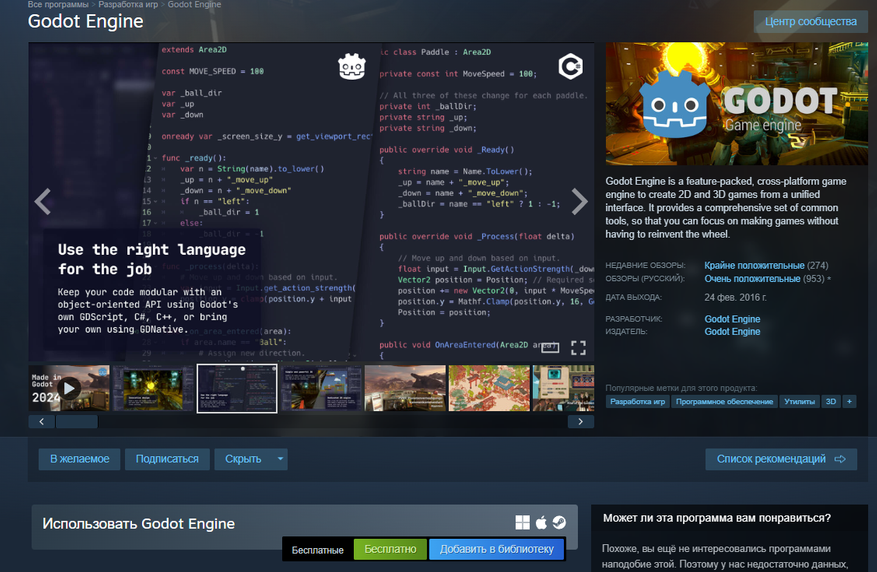Select dark 3D editor screenshot thumbnail
The height and width of the screenshot is (572, 877).
(153, 388)
